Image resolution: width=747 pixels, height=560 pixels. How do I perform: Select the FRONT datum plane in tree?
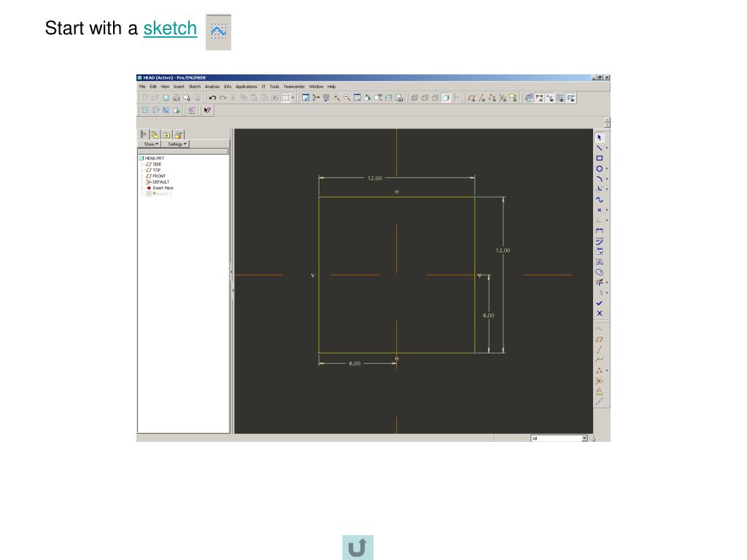158,176
